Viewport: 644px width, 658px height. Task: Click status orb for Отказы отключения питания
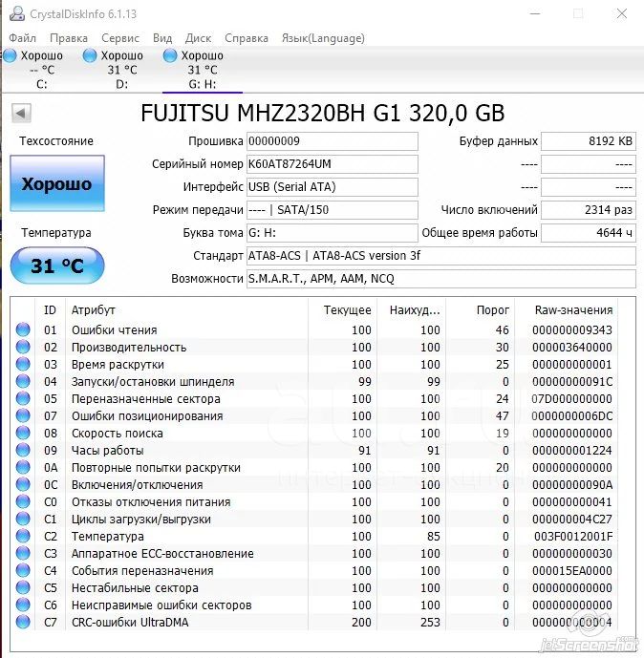(23, 502)
